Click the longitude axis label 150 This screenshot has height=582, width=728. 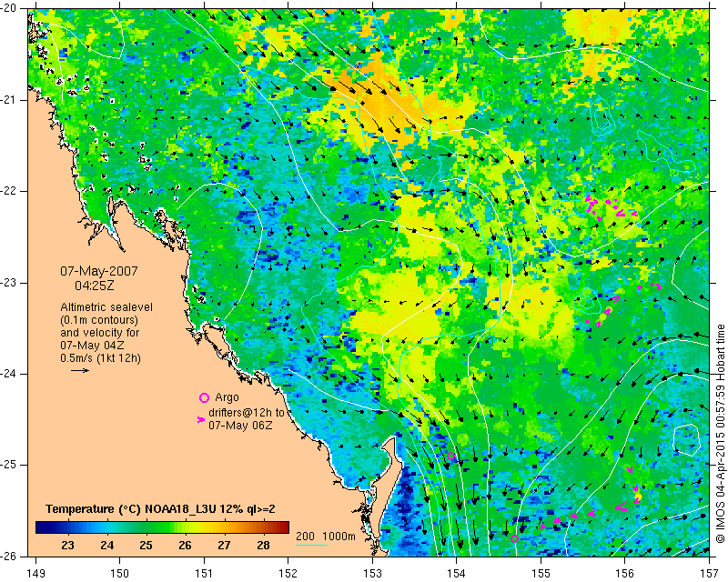tap(120, 574)
